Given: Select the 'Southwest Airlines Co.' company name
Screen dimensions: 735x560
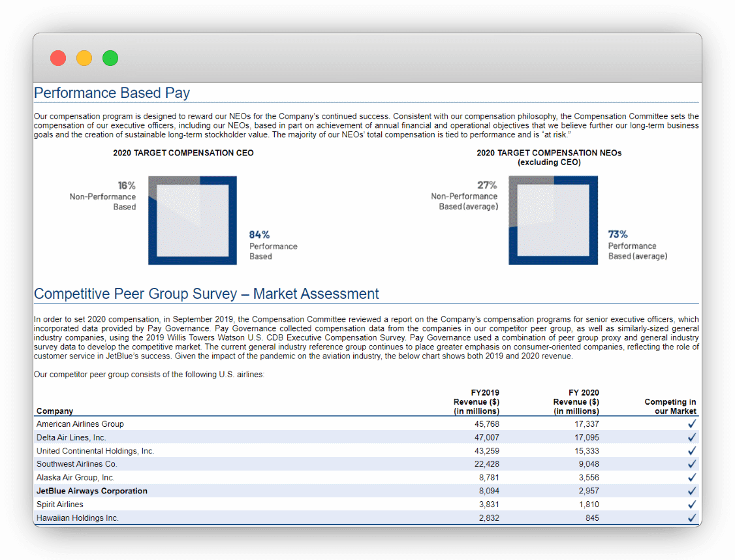Looking at the screenshot, I should [x=77, y=464].
